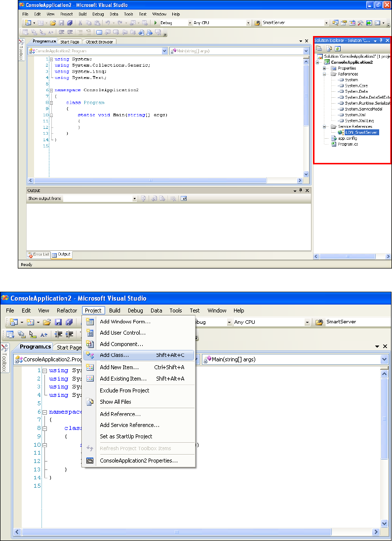Collapse the ConsoleApplication2 project node
The width and height of the screenshot is (392, 541).
[317, 63]
